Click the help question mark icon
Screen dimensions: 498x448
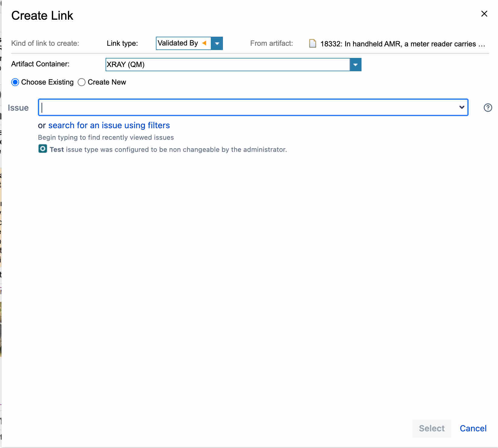point(488,108)
